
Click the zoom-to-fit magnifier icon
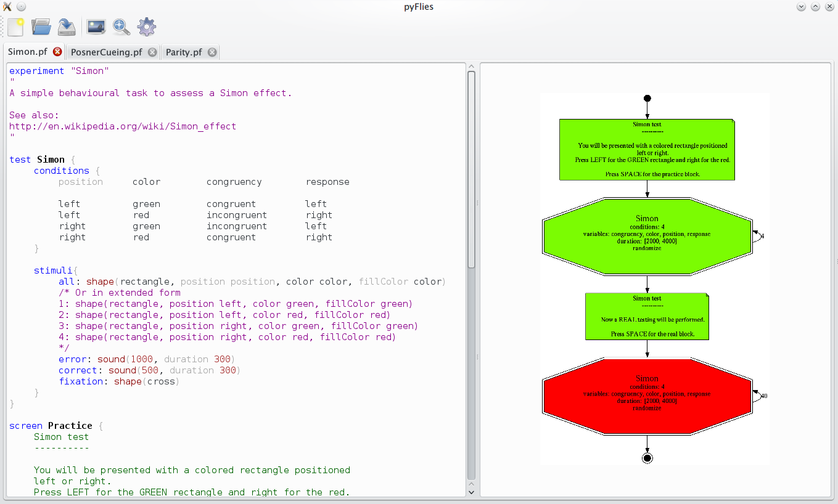click(x=121, y=27)
